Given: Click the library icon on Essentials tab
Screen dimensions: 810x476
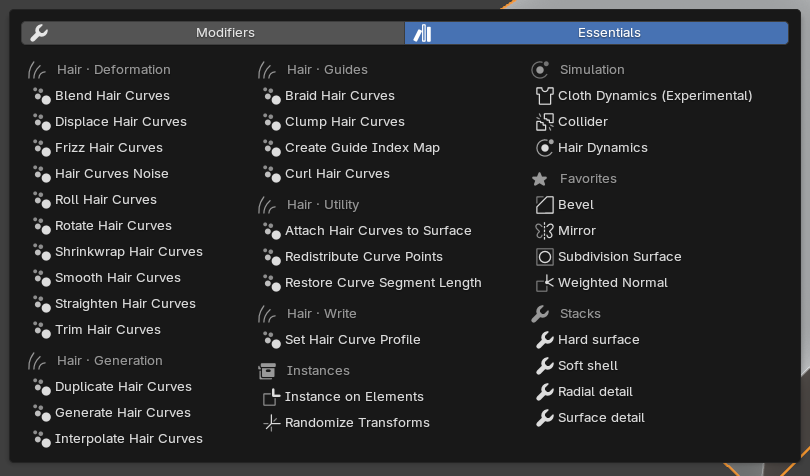Looking at the screenshot, I should point(422,33).
